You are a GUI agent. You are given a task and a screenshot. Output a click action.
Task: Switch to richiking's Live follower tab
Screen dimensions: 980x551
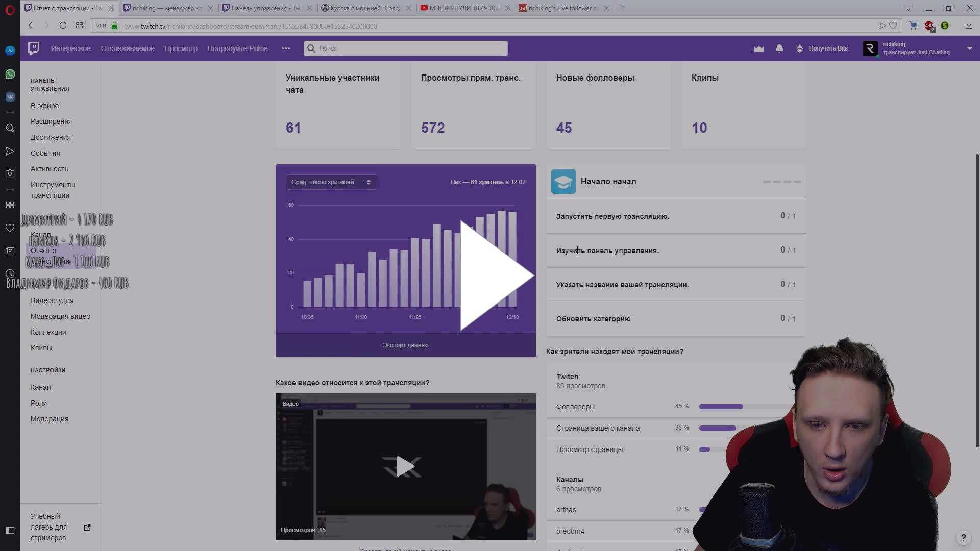pyautogui.click(x=563, y=8)
